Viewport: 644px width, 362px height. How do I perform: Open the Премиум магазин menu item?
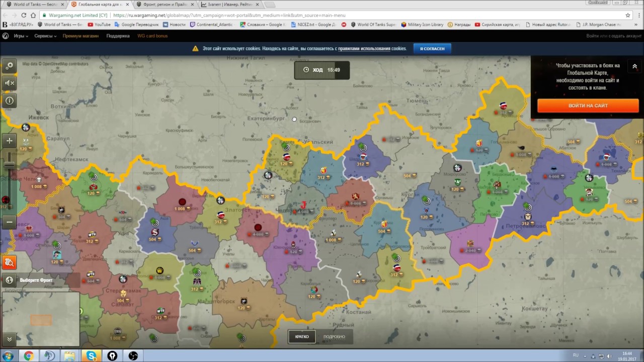click(80, 36)
